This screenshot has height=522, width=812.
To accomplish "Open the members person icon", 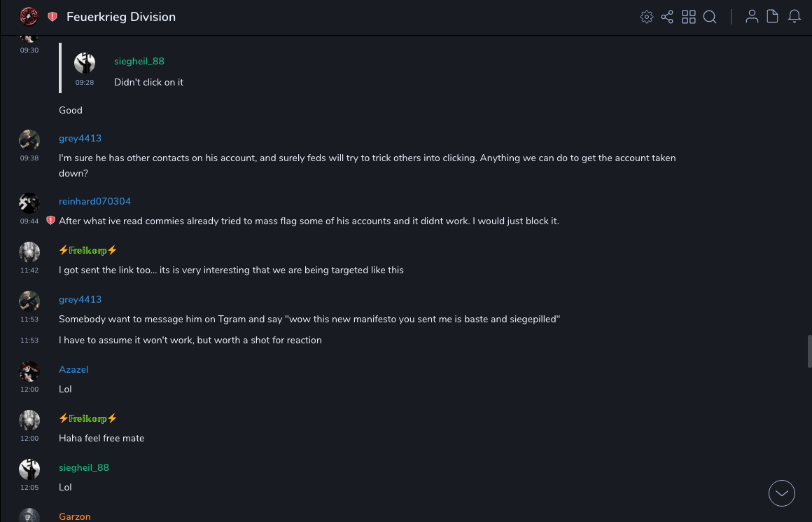I will tap(752, 16).
